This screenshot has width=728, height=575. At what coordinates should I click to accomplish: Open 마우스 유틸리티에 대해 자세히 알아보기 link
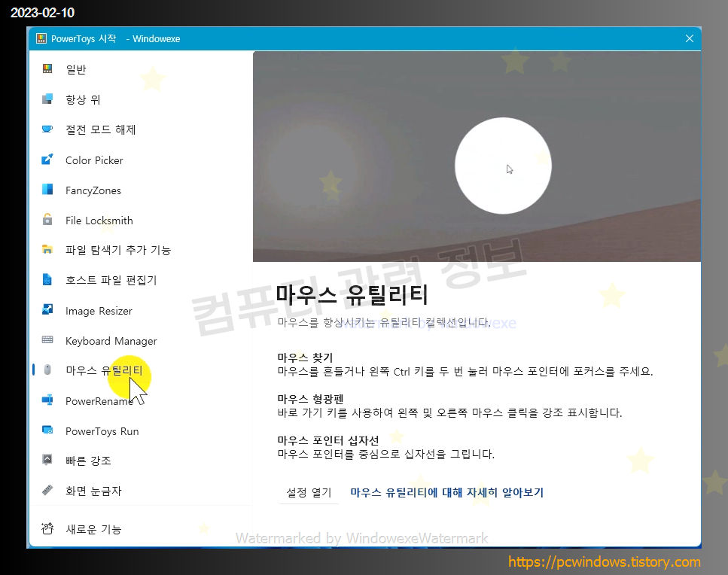[x=446, y=492]
